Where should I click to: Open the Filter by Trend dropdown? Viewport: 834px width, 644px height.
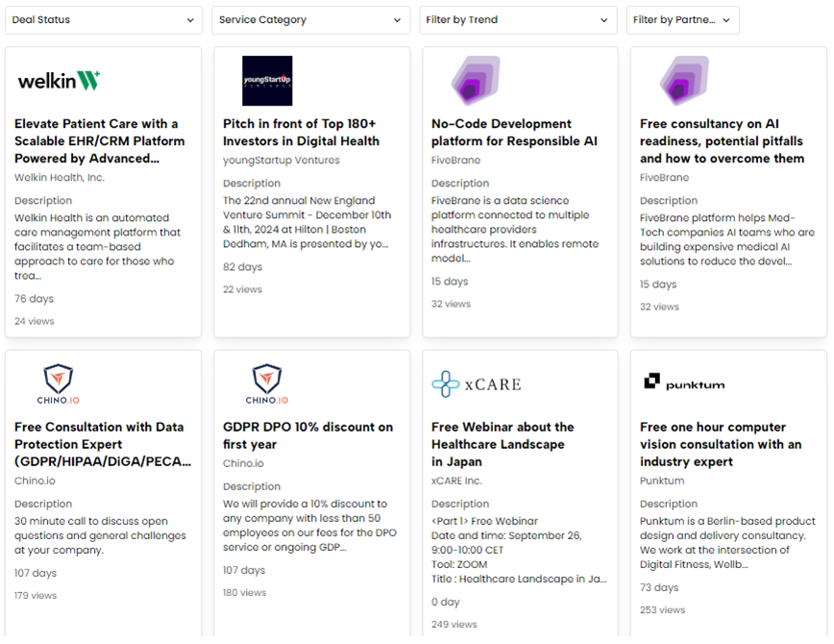pyautogui.click(x=518, y=20)
